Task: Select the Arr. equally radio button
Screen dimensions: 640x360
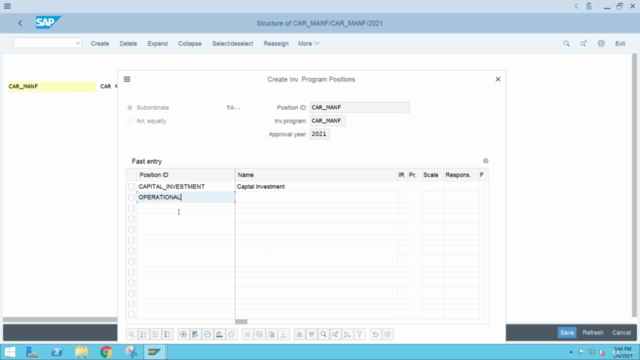Action: point(130,121)
